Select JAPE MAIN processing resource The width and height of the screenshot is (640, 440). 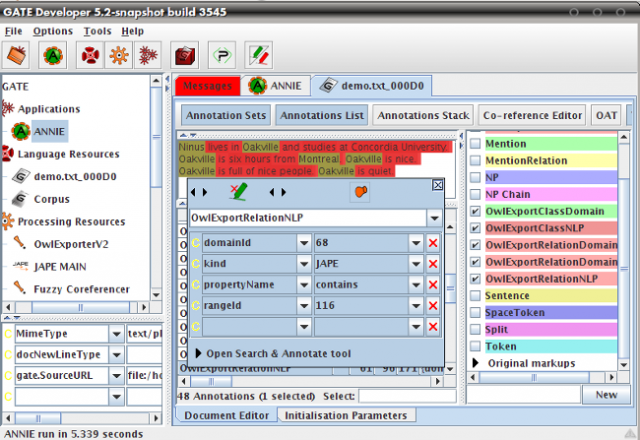click(x=60, y=267)
